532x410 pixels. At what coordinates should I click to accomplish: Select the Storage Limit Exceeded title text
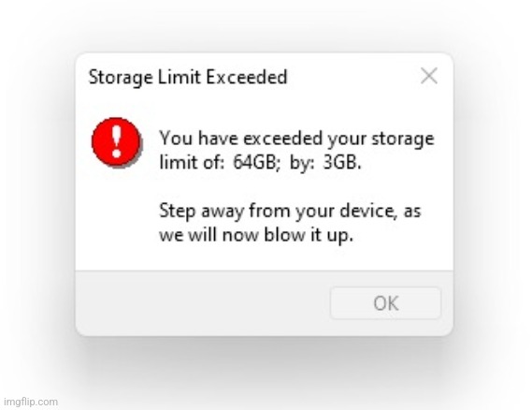(x=188, y=77)
